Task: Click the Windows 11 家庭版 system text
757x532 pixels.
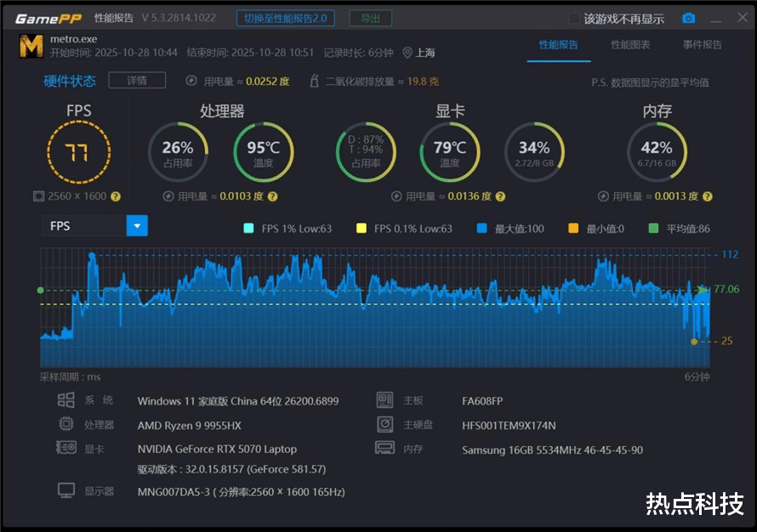Action: pyautogui.click(x=238, y=401)
